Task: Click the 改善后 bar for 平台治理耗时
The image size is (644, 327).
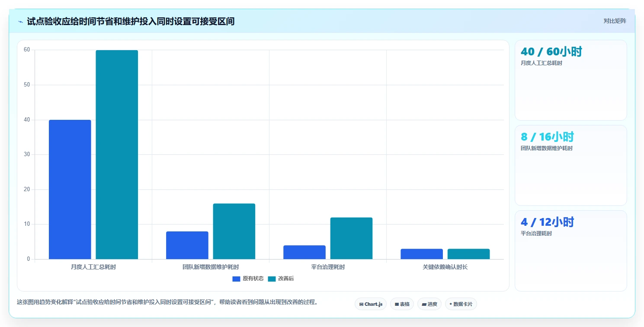Action: click(351, 238)
